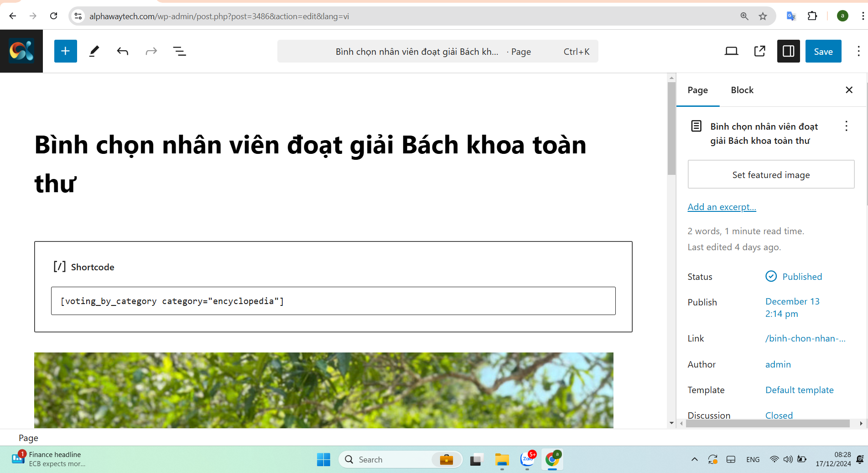Toggle the Settings sidebar panel
The width and height of the screenshot is (868, 473).
pos(788,51)
